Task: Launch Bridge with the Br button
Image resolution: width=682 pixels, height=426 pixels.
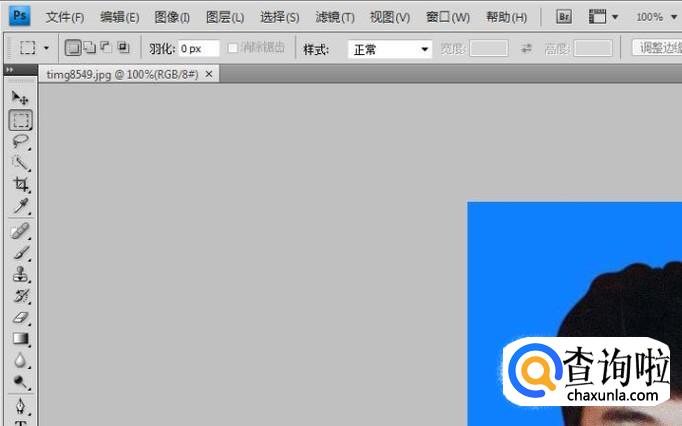Action: click(x=563, y=17)
